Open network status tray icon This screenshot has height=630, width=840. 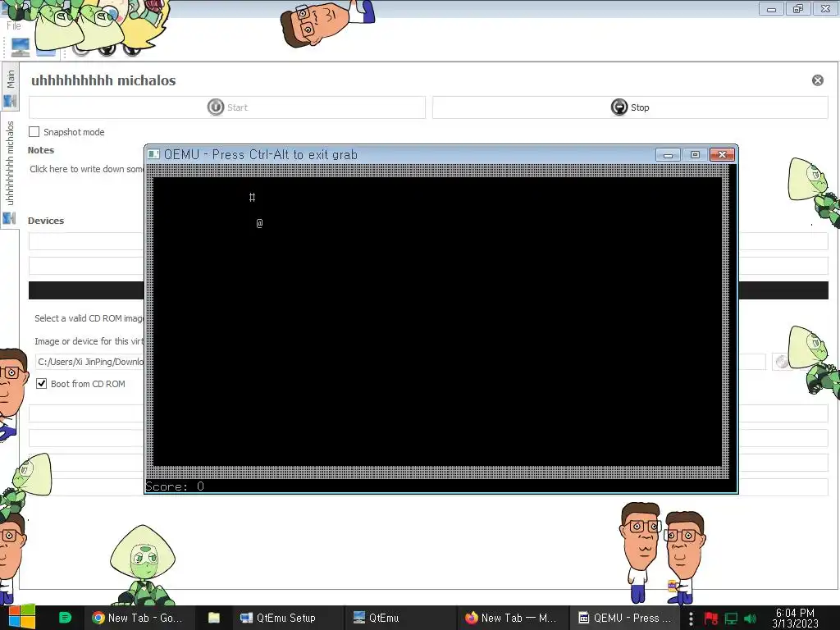click(x=731, y=619)
